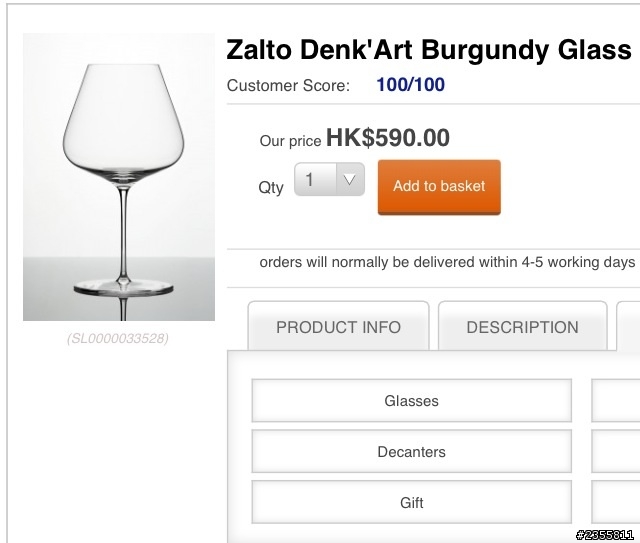Open the DESCRIPTION tab
The image size is (640, 543).
point(522,327)
